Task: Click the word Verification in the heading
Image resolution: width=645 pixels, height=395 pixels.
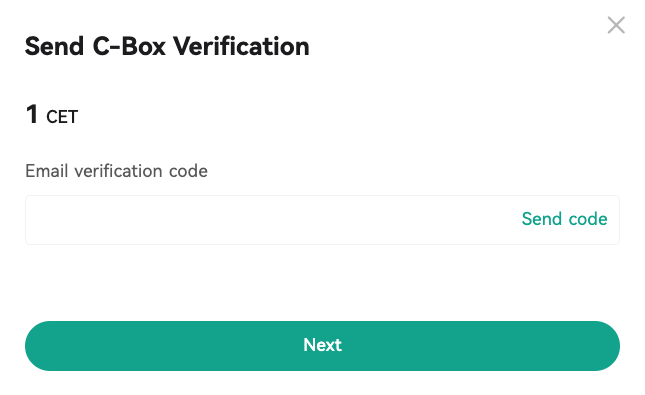Action: point(241,46)
